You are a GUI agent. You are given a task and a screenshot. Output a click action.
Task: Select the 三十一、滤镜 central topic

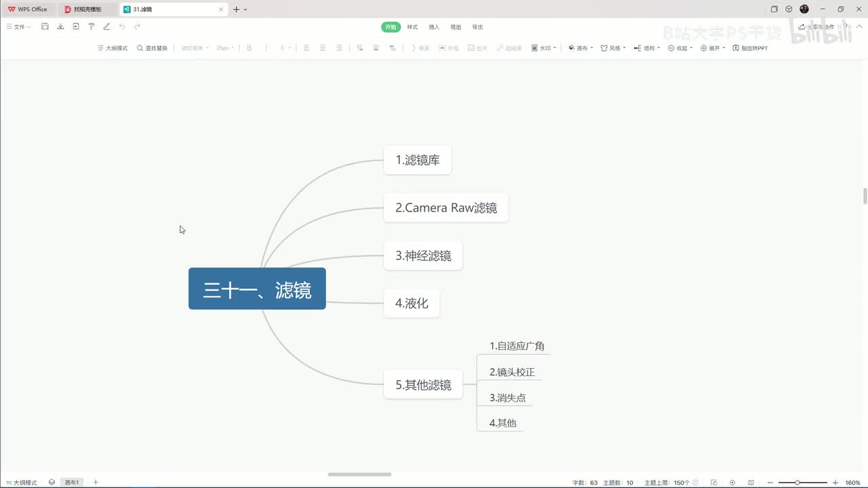257,289
